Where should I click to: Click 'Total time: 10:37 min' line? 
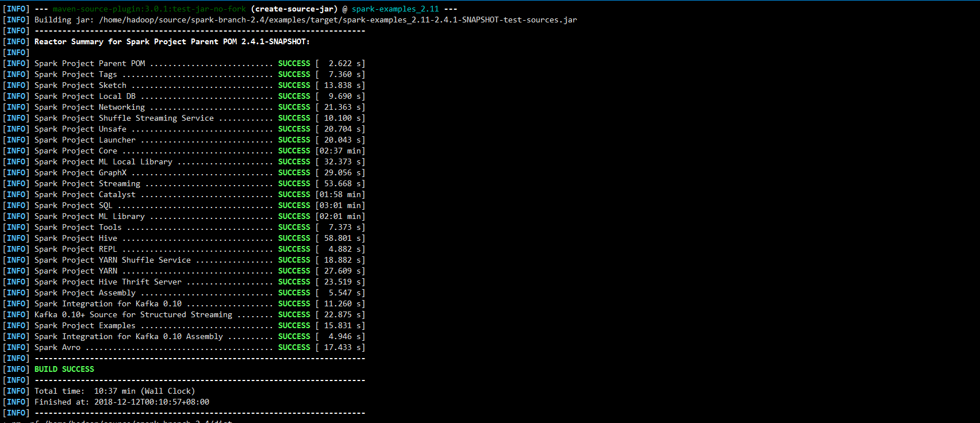click(x=115, y=391)
